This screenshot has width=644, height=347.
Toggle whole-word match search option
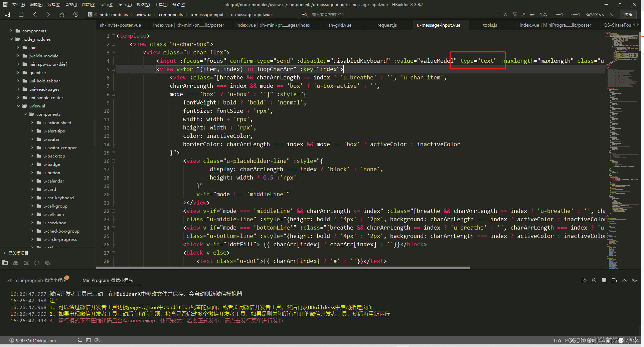pyautogui.click(x=515, y=14)
